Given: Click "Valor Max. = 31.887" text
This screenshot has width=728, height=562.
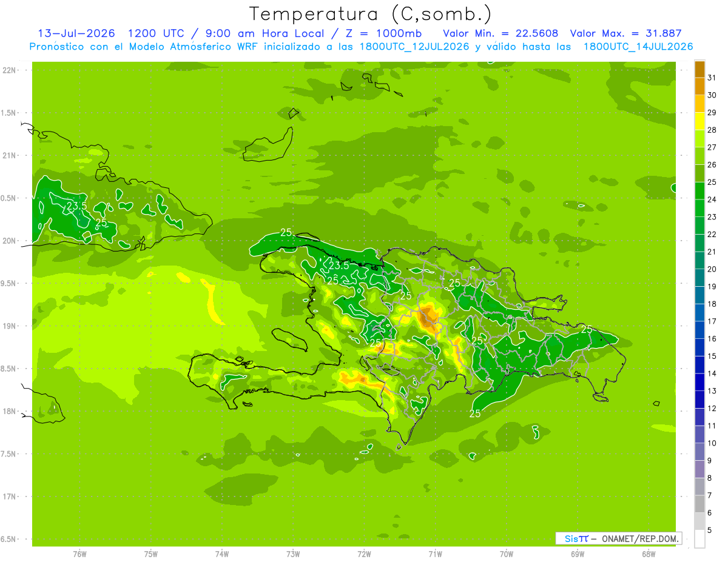Looking at the screenshot, I should click(x=626, y=33).
